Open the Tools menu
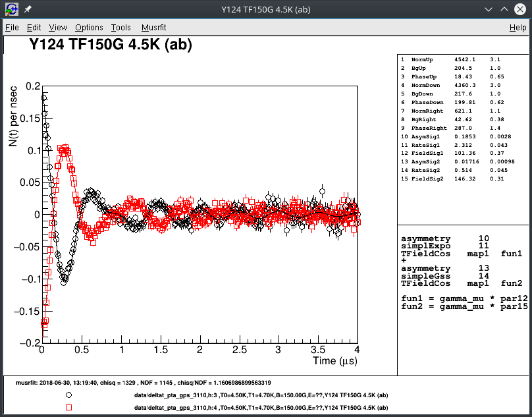532x417 pixels. (x=120, y=28)
